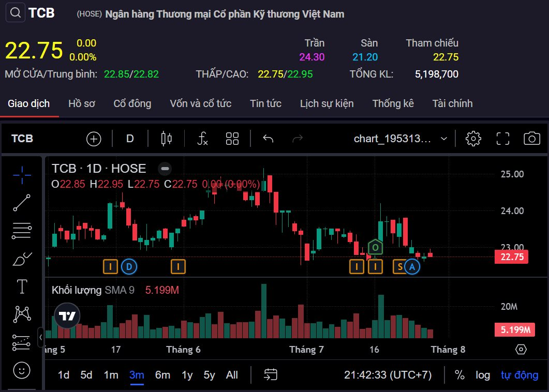The height and width of the screenshot is (392, 549).
Task: Switch to the Tin tức tab
Action: 265,103
